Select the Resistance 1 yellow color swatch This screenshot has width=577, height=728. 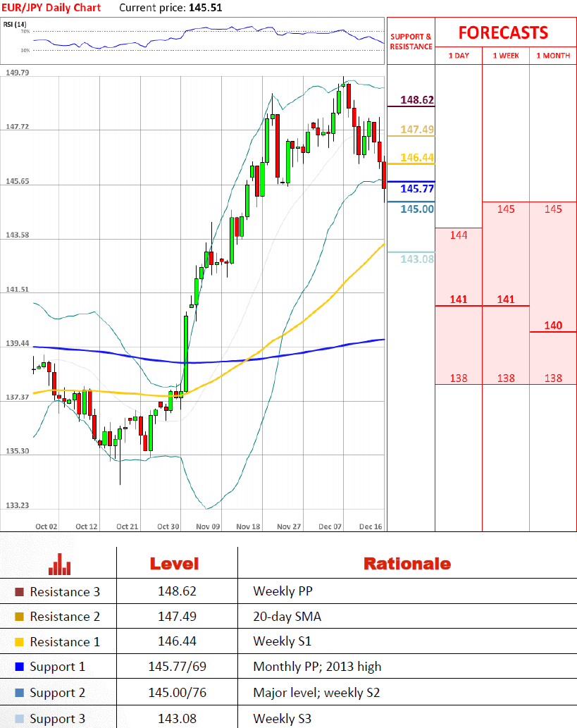[x=19, y=642]
